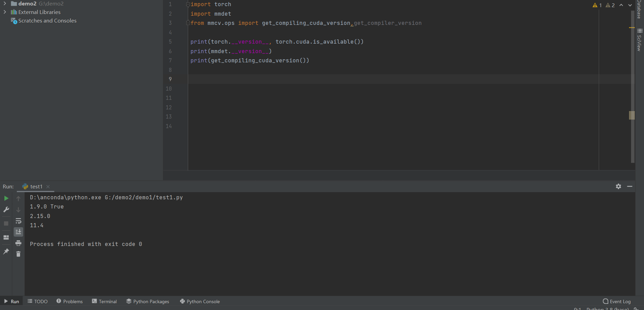The image size is (644, 310).
Task: Click 'Process finished with exit code 0'
Action: [x=86, y=244]
